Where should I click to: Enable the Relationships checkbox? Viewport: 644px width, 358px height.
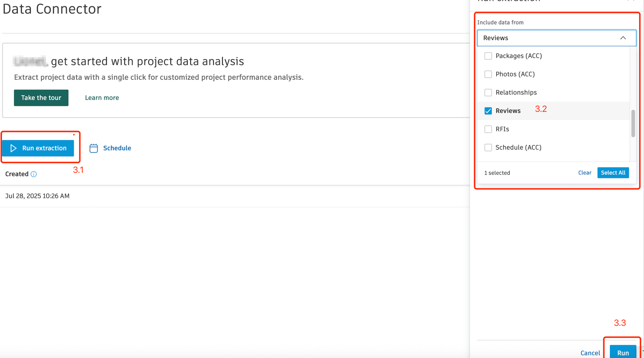(488, 92)
